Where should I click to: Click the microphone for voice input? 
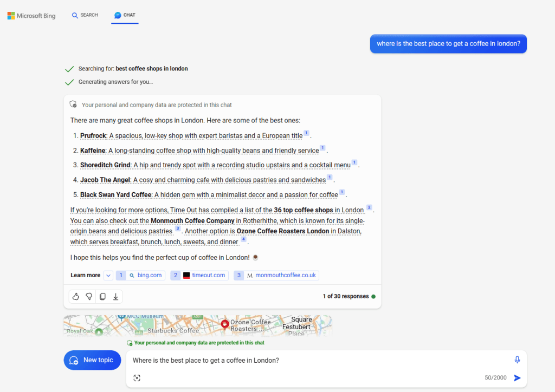pos(517,359)
